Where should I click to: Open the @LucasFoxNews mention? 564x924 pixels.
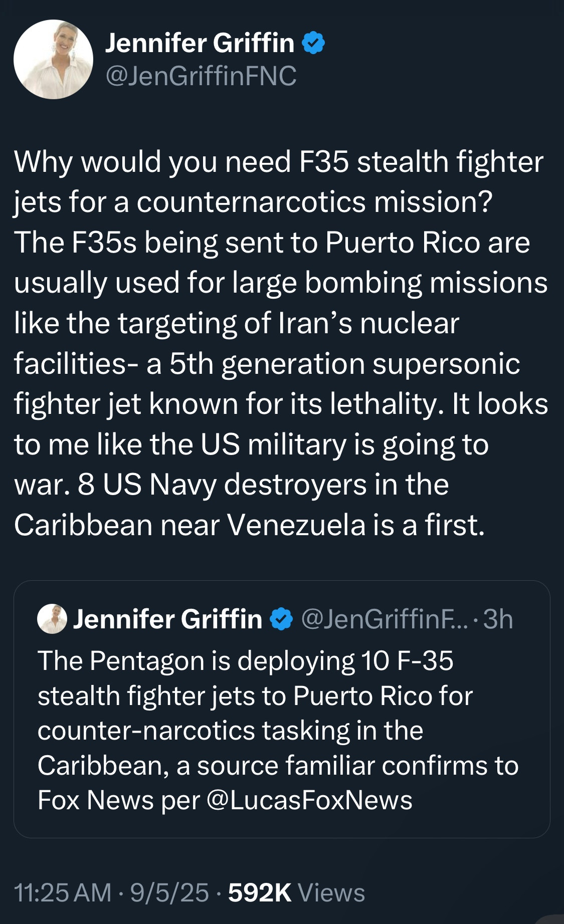click(309, 800)
